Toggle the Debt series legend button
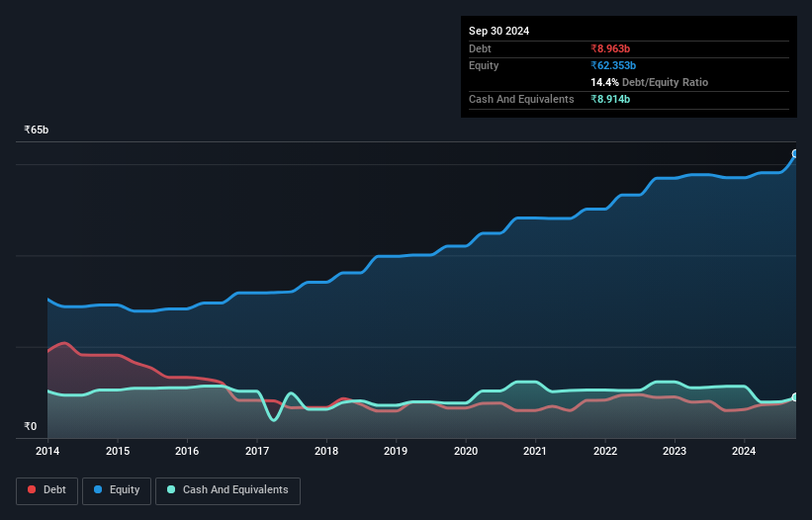This screenshot has height=520, width=812. tap(47, 490)
